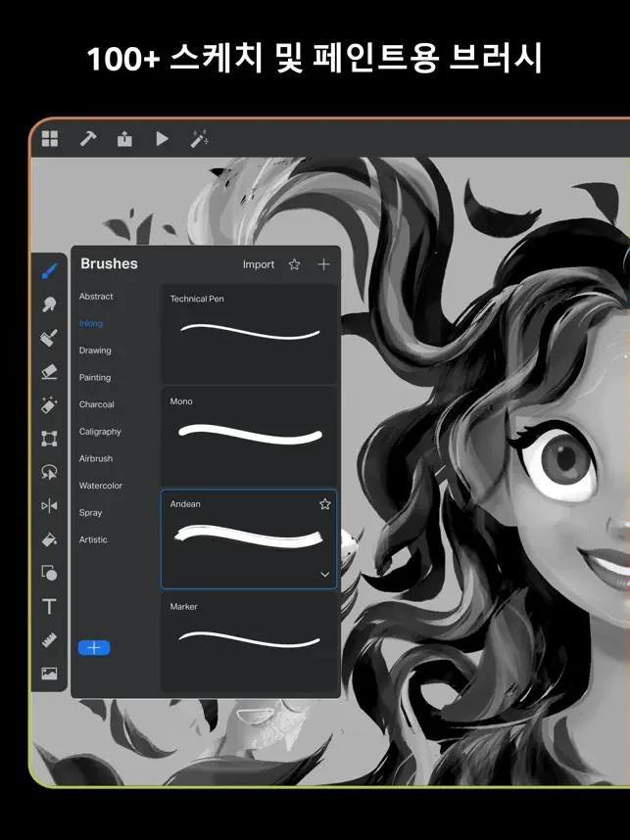The width and height of the screenshot is (630, 840).
Task: Choose the Mono brush
Action: pyautogui.click(x=249, y=436)
